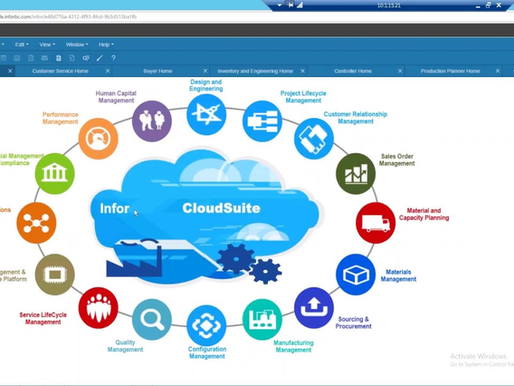
Task: Open the Window menu
Action: [77, 44]
